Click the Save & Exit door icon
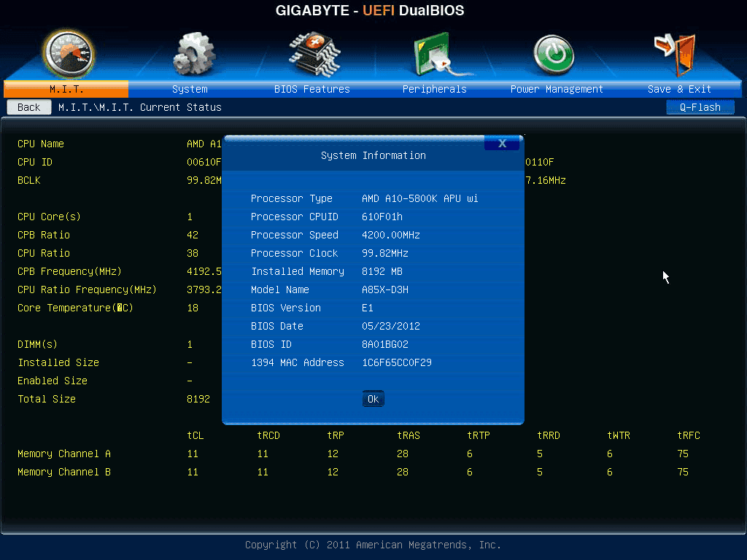The width and height of the screenshot is (747, 560). [x=675, y=55]
